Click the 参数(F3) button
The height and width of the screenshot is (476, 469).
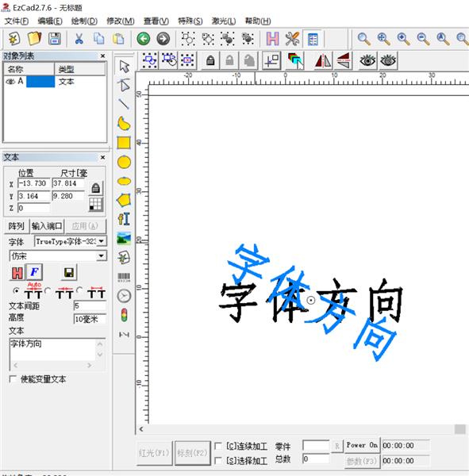(x=361, y=462)
